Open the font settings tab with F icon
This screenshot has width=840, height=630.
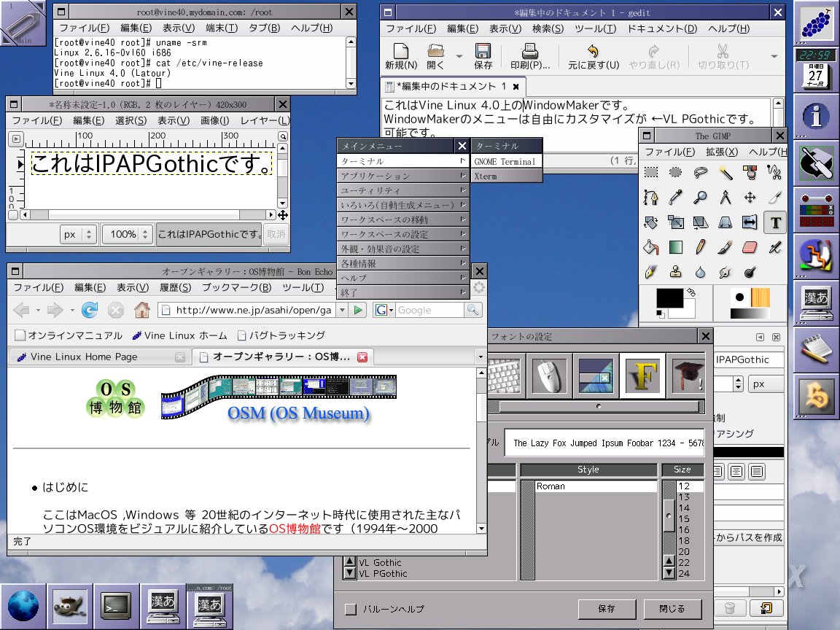coord(642,376)
